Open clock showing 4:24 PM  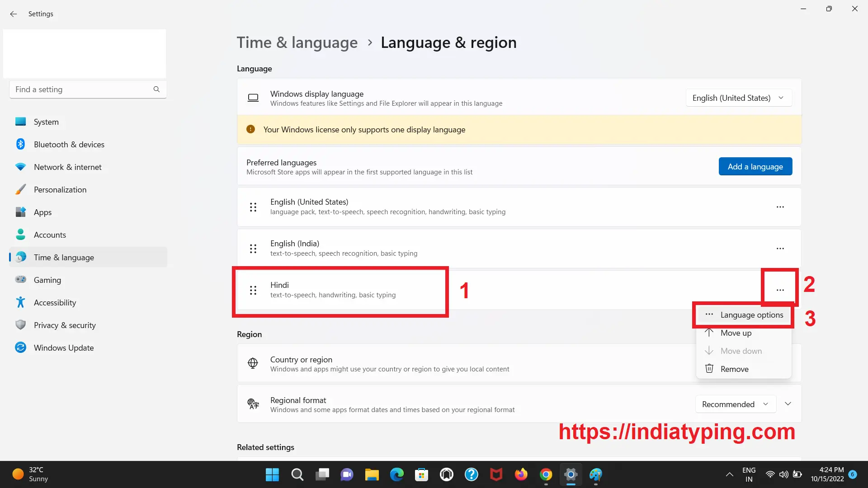click(827, 474)
